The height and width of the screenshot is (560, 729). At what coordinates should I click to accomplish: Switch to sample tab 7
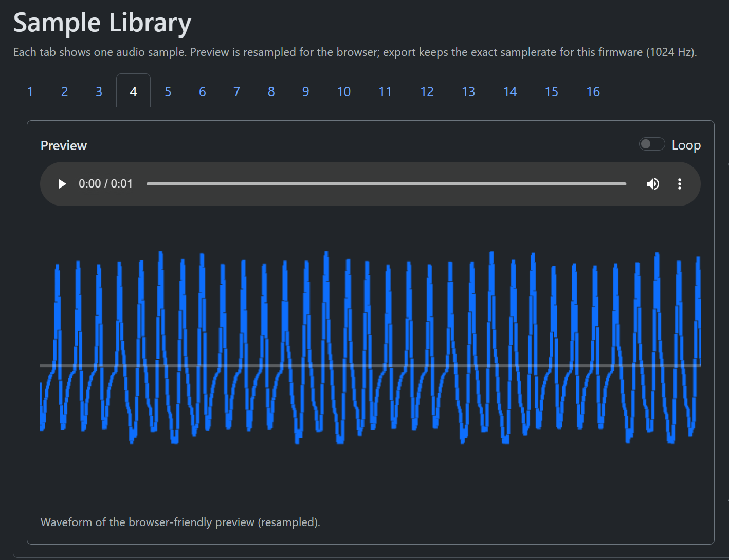[x=236, y=91]
